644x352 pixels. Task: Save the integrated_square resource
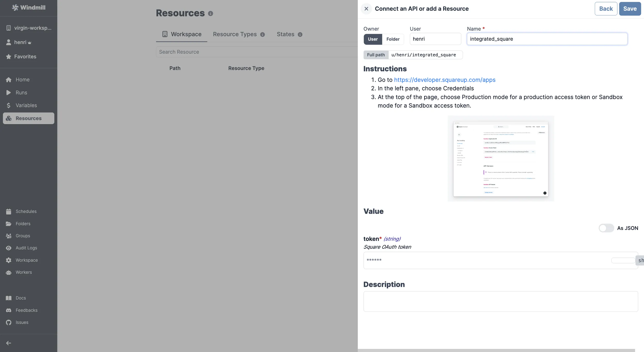630,9
